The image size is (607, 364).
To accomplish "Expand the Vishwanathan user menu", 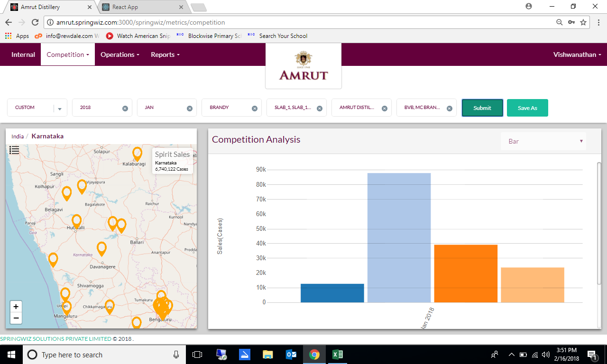I will 577,55.
